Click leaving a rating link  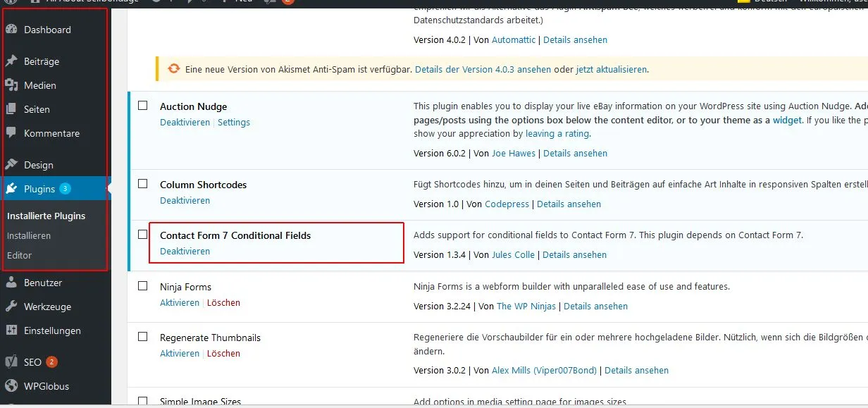pyautogui.click(x=557, y=133)
